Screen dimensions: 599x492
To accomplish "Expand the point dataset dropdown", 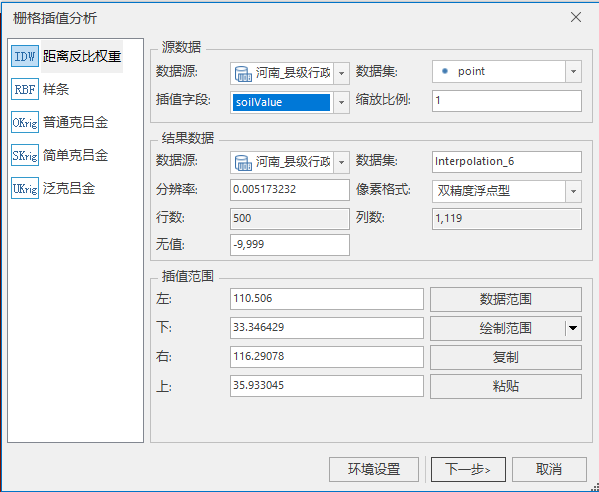I will pyautogui.click(x=573, y=71).
